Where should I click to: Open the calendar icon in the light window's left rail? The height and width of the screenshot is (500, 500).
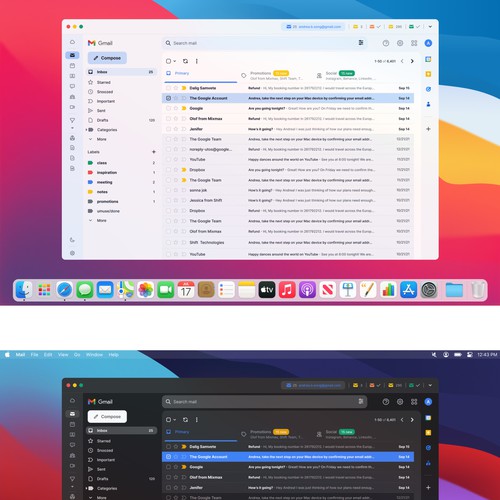coord(72,66)
